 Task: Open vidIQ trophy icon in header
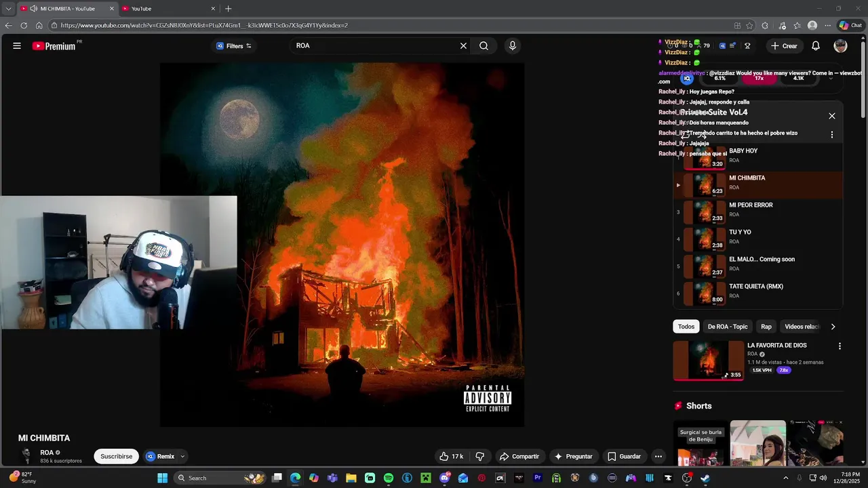[747, 46]
